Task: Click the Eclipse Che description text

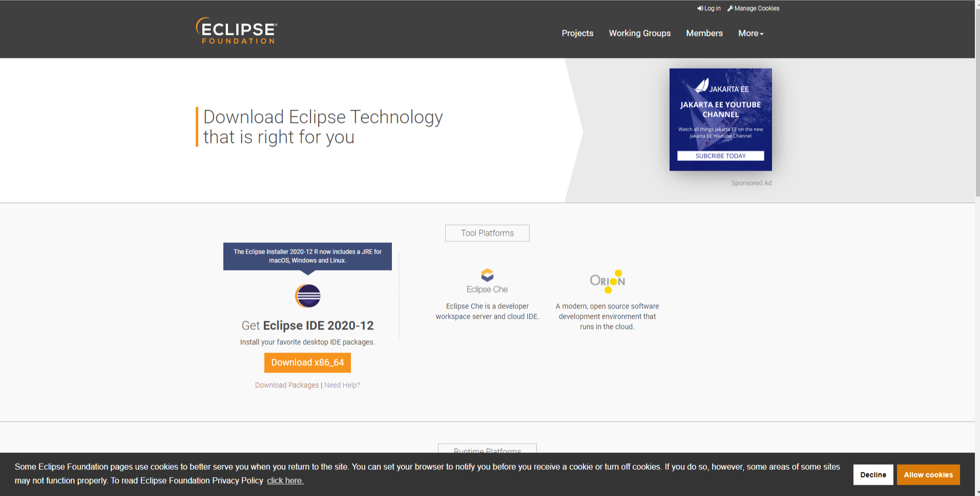Action: point(487,312)
